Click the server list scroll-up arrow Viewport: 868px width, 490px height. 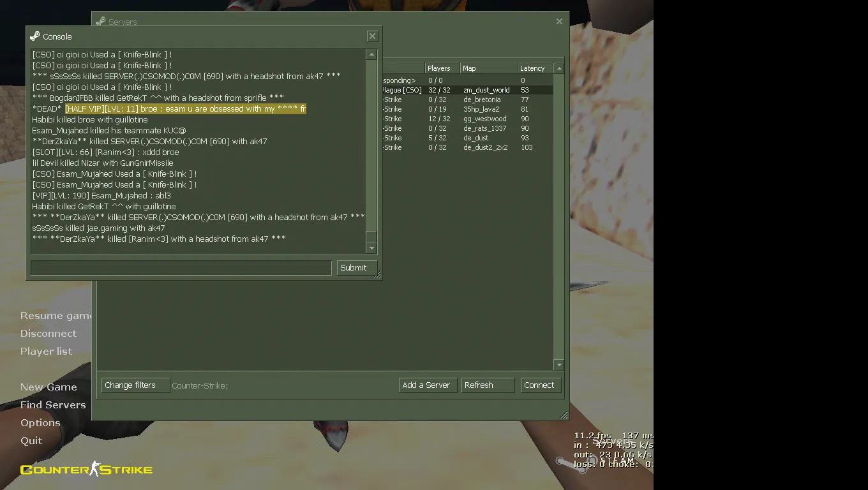tap(559, 68)
